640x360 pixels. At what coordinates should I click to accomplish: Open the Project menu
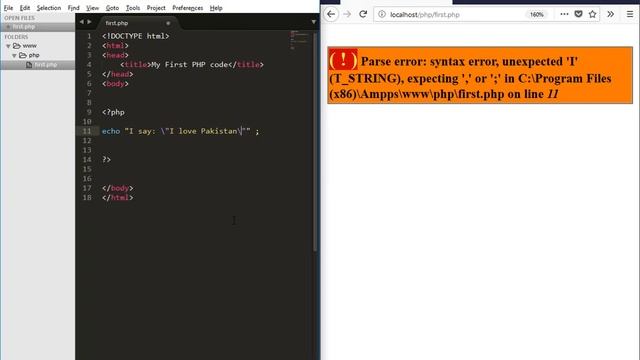pos(156,8)
